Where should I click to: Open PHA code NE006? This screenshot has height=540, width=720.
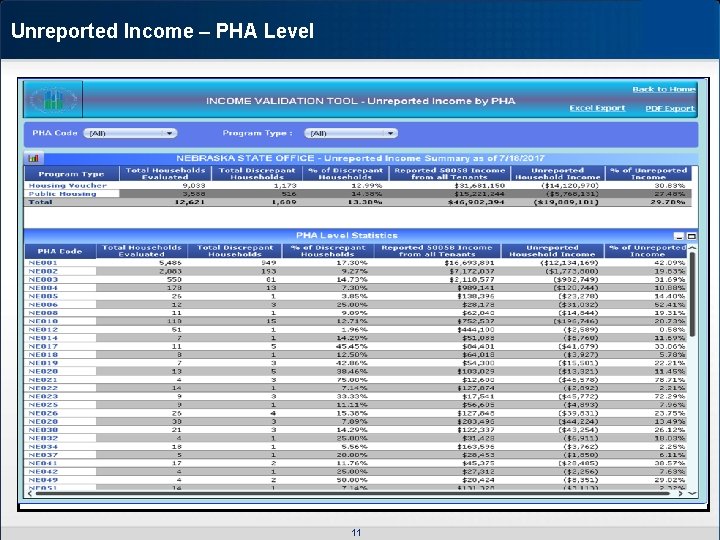[43, 304]
